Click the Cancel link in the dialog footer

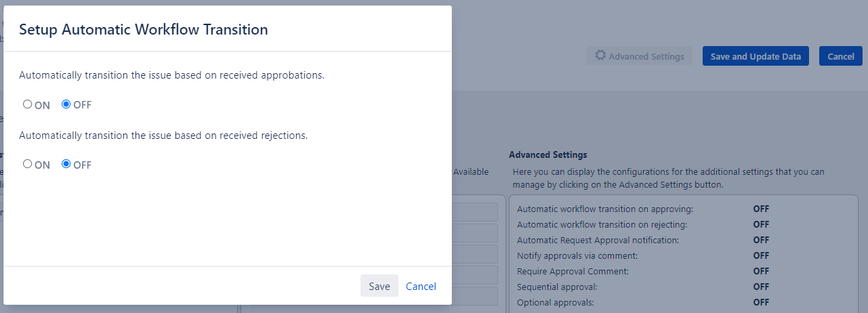click(x=421, y=286)
